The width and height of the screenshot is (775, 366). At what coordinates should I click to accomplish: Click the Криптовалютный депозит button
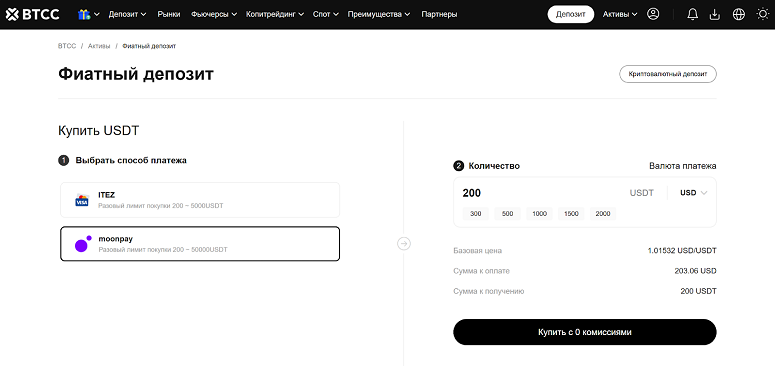[668, 74]
